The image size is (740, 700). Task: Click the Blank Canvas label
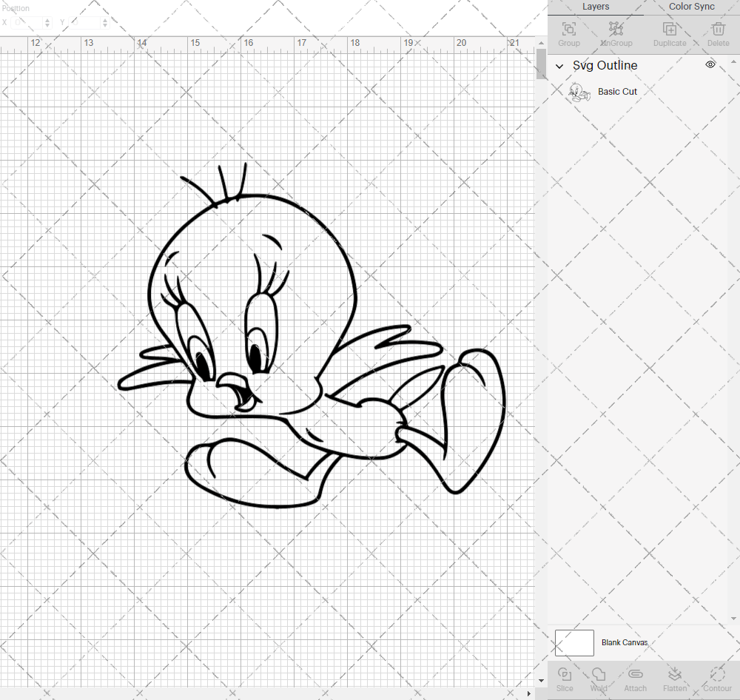pos(625,642)
